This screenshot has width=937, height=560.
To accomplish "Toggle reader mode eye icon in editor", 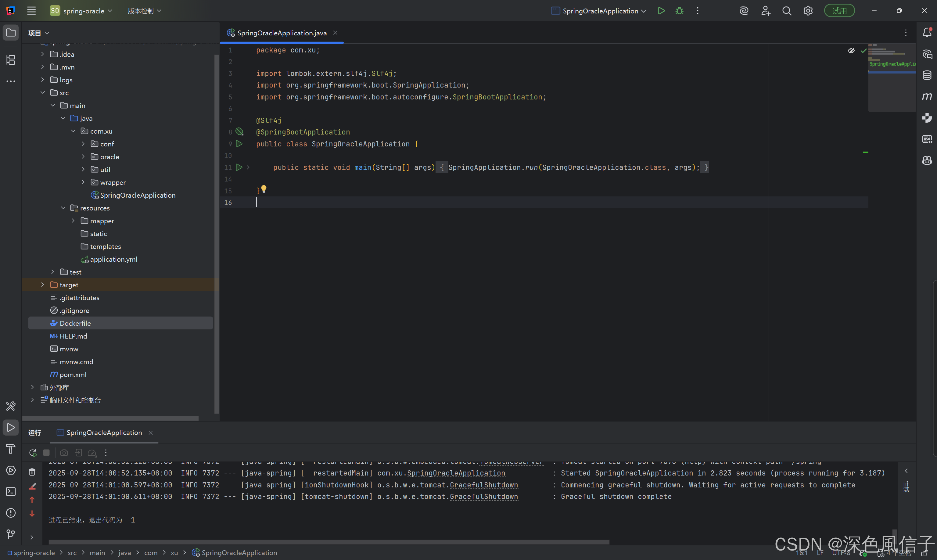I will tap(851, 51).
